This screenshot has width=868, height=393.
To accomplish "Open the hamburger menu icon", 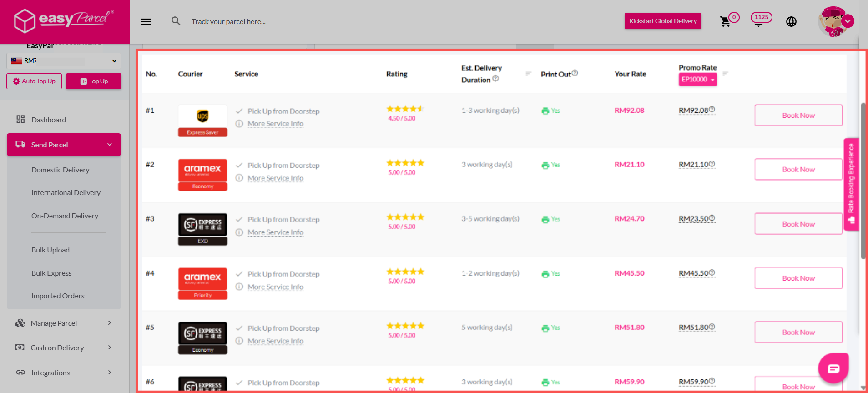I will [x=146, y=21].
